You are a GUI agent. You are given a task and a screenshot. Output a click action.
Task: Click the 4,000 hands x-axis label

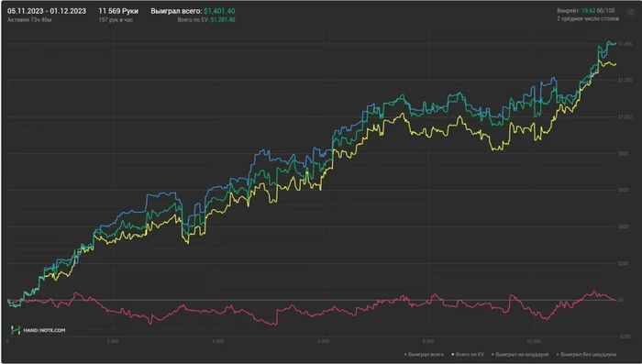(x=218, y=341)
